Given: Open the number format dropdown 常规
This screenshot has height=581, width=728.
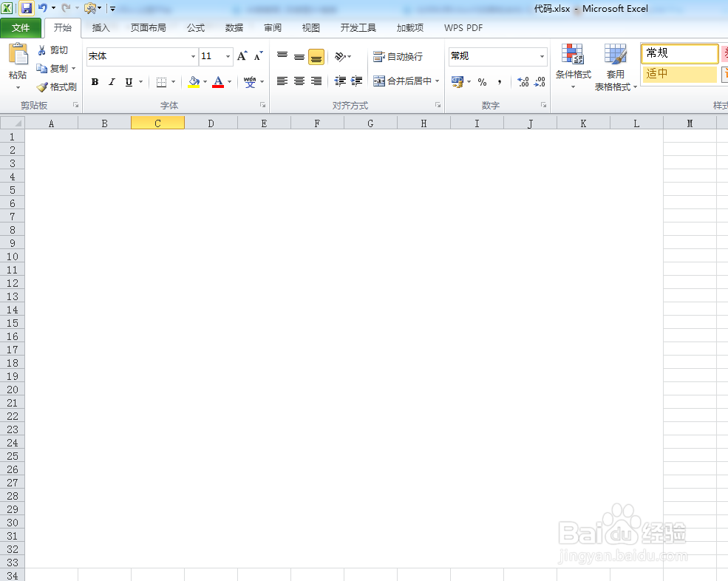Looking at the screenshot, I should (x=542, y=56).
